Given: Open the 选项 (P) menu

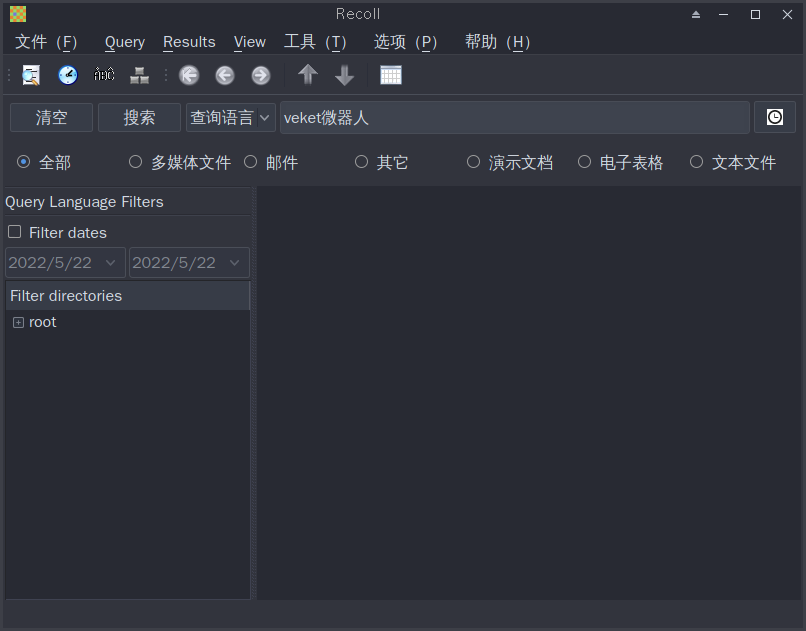Looking at the screenshot, I should [x=406, y=42].
